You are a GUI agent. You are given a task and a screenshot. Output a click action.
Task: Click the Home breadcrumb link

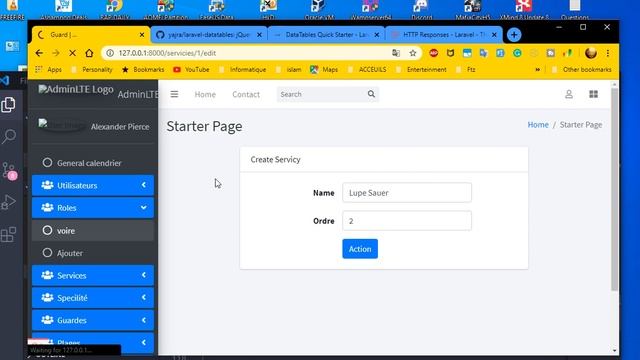pos(538,125)
